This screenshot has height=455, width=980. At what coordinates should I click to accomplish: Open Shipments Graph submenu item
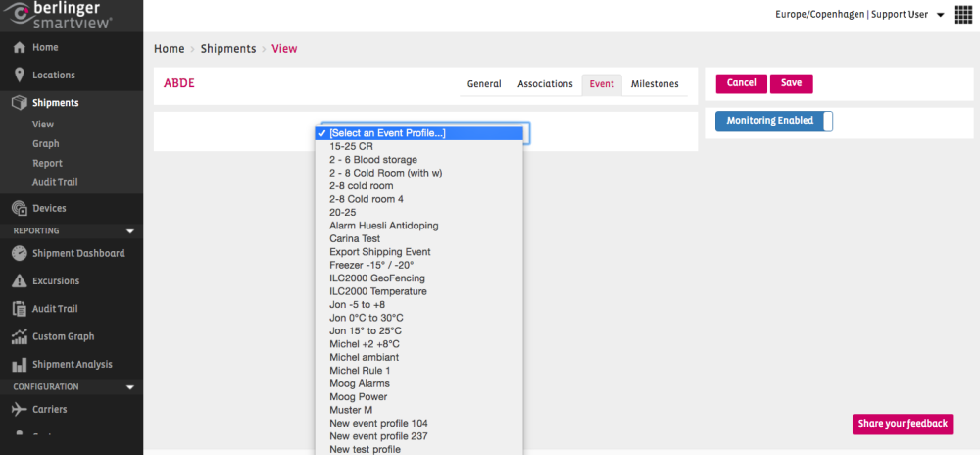[46, 144]
